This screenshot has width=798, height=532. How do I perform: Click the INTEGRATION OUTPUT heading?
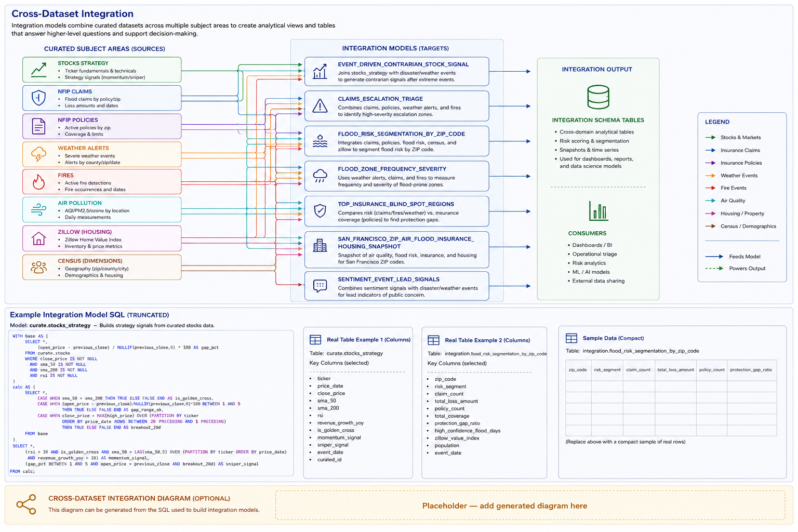597,69
